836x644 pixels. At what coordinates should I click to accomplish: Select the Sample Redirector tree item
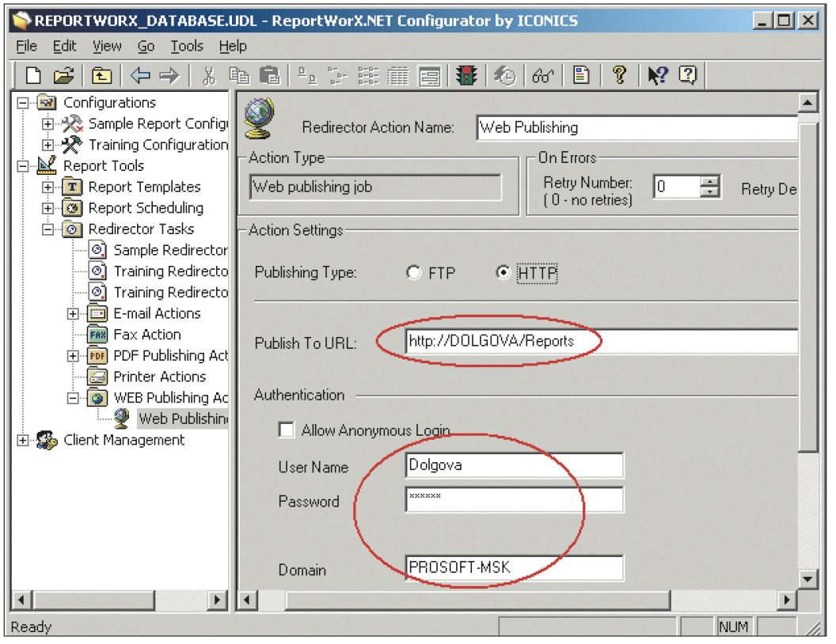pyautogui.click(x=170, y=250)
